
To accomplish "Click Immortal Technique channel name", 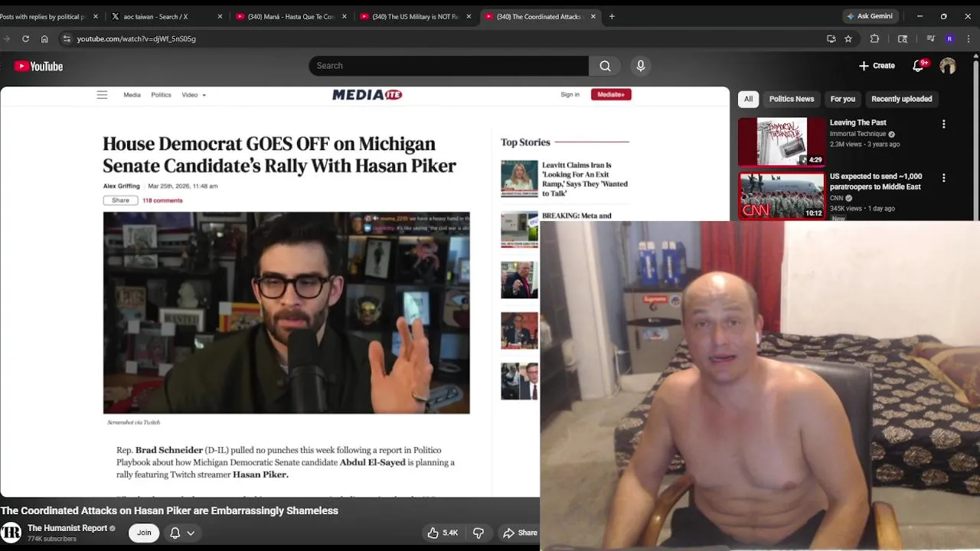I will (857, 134).
